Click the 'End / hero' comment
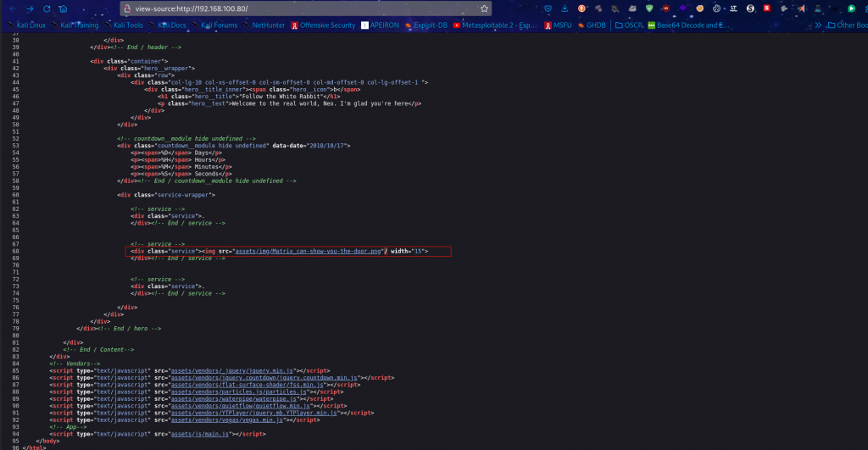The image size is (868, 450). 129,329
